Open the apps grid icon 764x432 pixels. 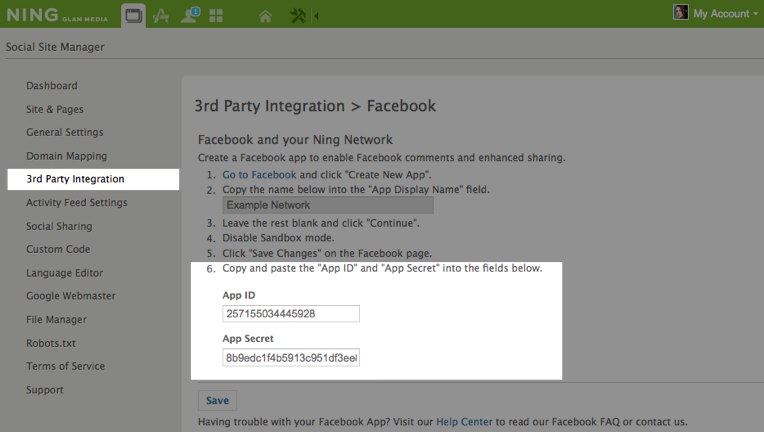[x=216, y=16]
